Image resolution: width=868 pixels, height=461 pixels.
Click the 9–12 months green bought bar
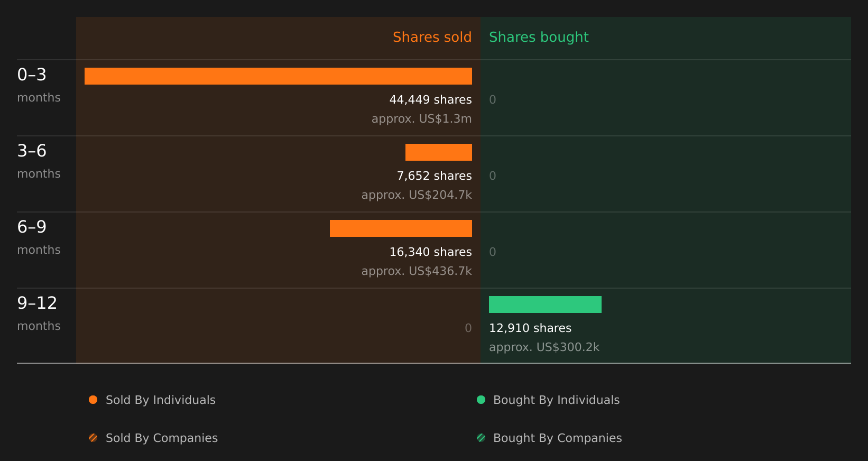[545, 305]
